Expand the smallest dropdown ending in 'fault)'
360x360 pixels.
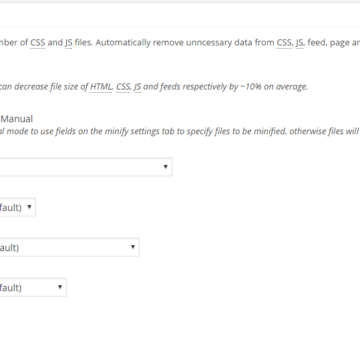pyautogui.click(x=17, y=207)
